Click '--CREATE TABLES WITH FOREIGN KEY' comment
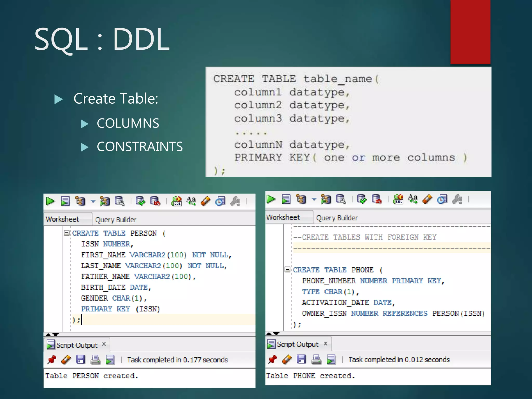 (365, 237)
